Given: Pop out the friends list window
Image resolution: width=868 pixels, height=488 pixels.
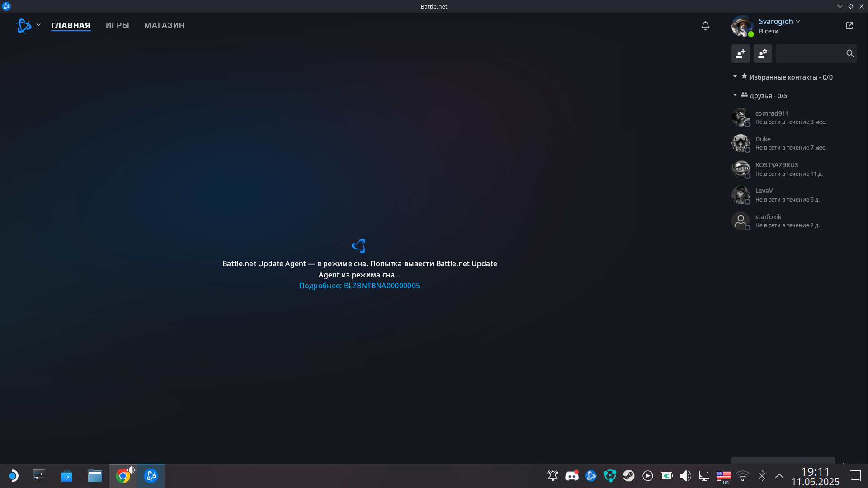Looking at the screenshot, I should click(849, 26).
